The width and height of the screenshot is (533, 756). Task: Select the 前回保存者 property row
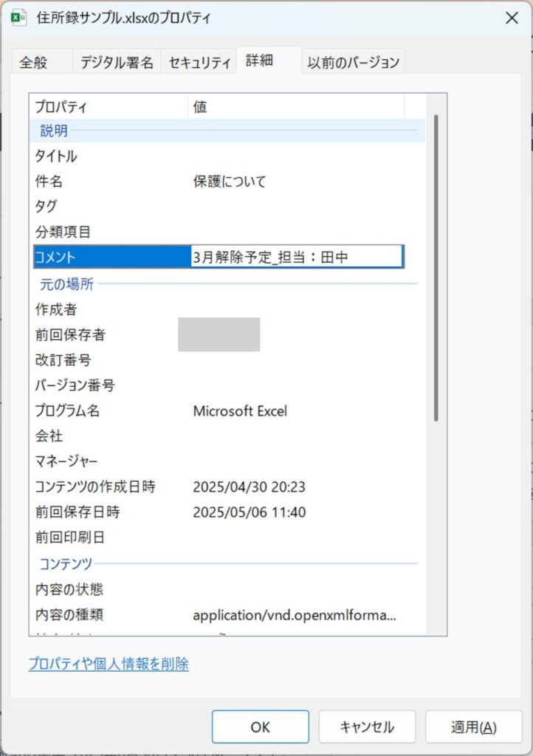(x=227, y=334)
